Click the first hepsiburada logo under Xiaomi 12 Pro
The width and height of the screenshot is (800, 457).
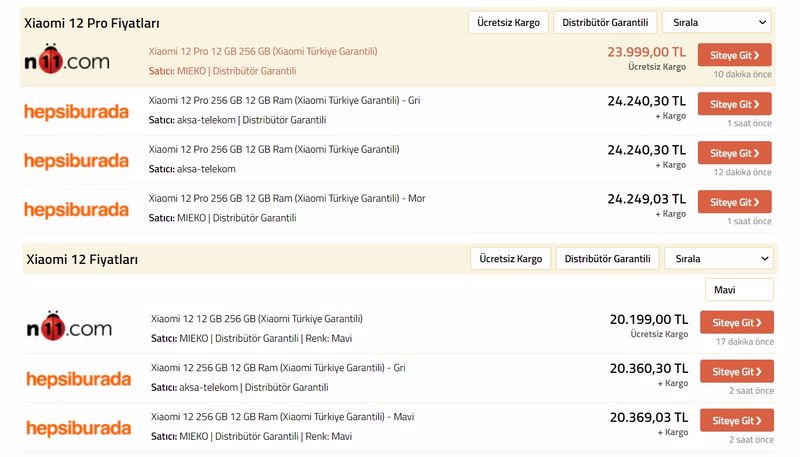76,111
